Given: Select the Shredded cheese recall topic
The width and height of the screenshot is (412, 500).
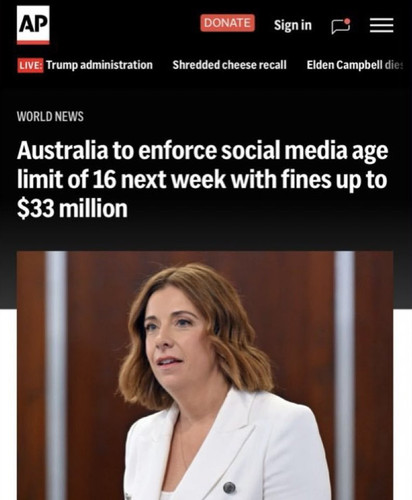Looking at the screenshot, I should 229,65.
